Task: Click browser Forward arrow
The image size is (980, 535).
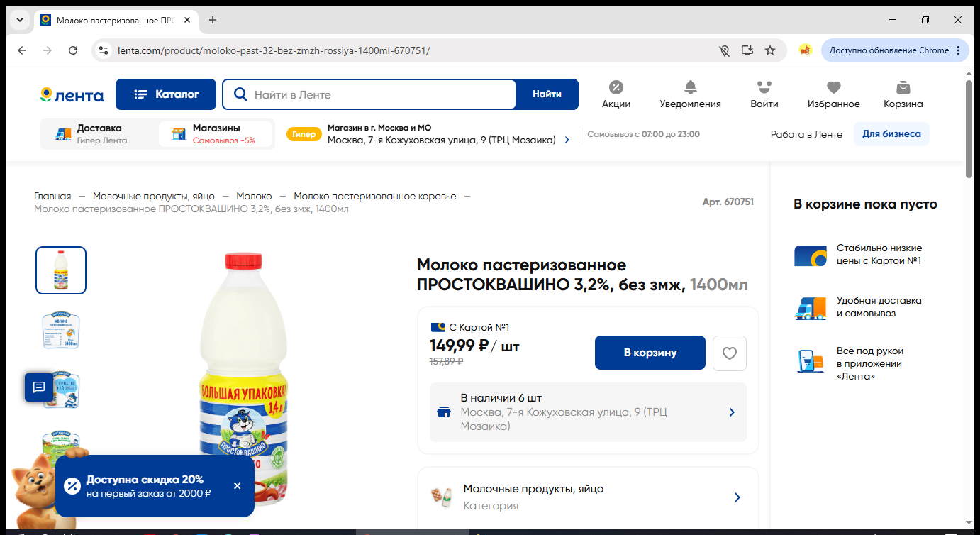Action: [48, 50]
